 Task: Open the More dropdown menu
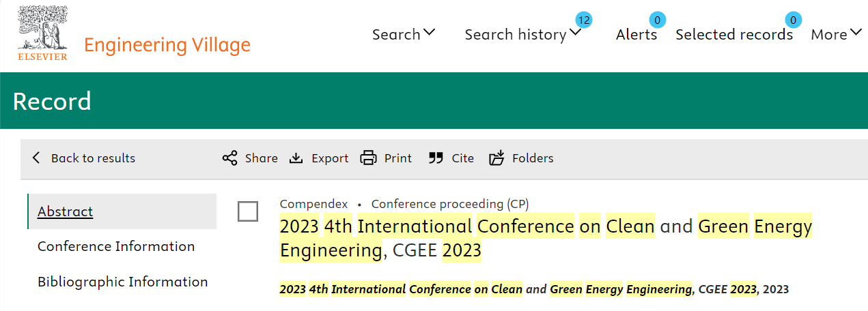(x=837, y=34)
